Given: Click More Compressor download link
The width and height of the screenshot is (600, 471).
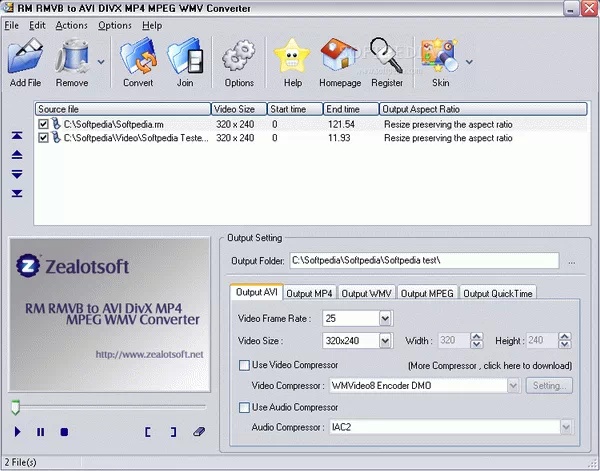Looking at the screenshot, I should click(490, 366).
